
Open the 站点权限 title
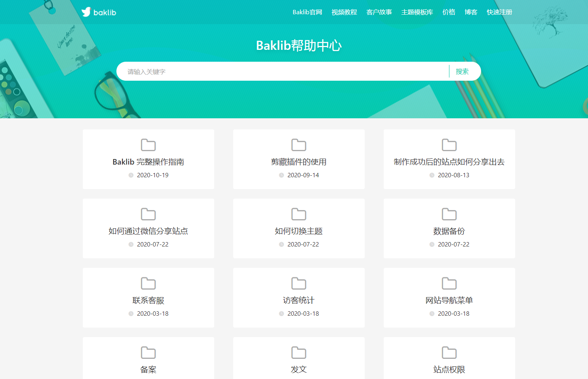tap(449, 370)
